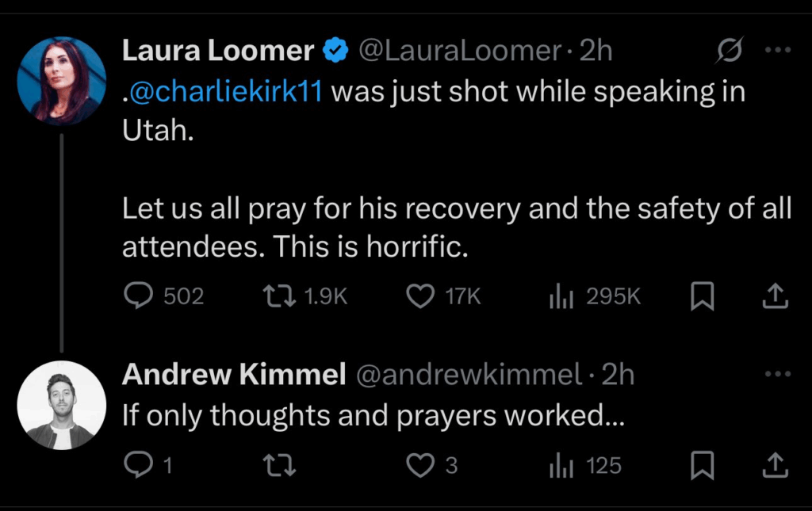This screenshot has height=511, width=812.
Task: Open more options on Laura Loomer's post
Action: 777,51
